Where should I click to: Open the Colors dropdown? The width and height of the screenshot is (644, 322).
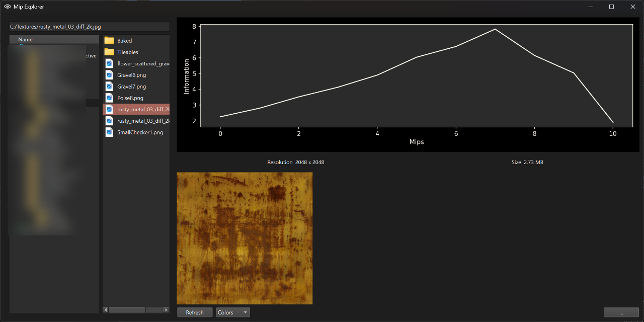pyautogui.click(x=232, y=312)
